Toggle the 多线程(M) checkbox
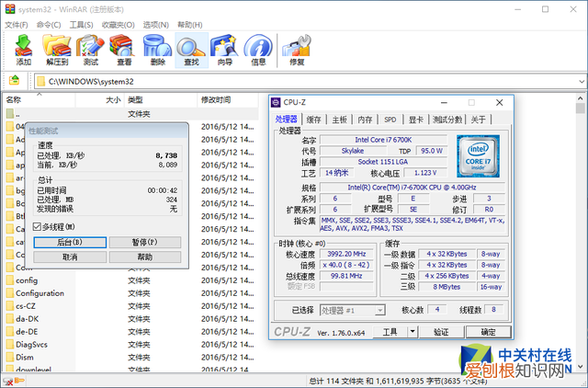The height and width of the screenshot is (388, 588). pos(37,227)
